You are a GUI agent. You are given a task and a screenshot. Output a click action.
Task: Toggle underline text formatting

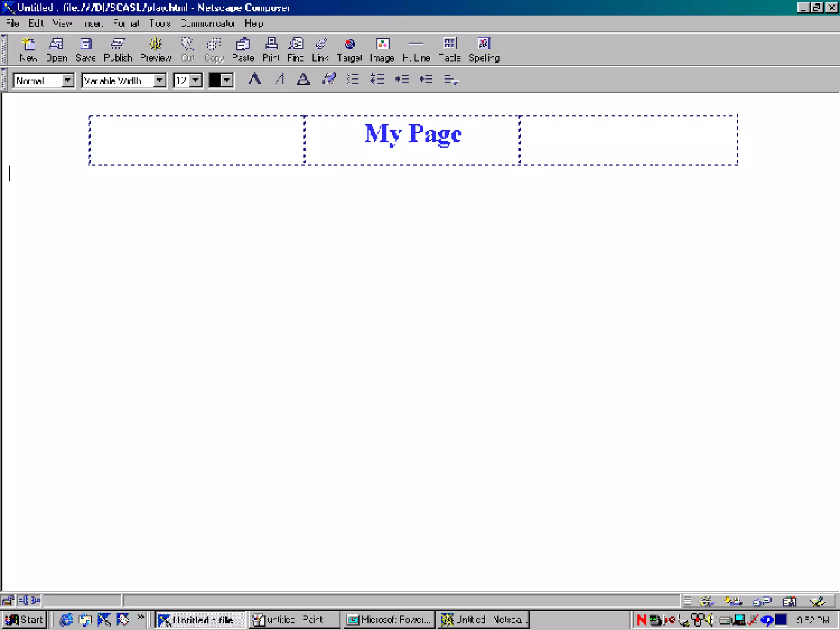303,79
